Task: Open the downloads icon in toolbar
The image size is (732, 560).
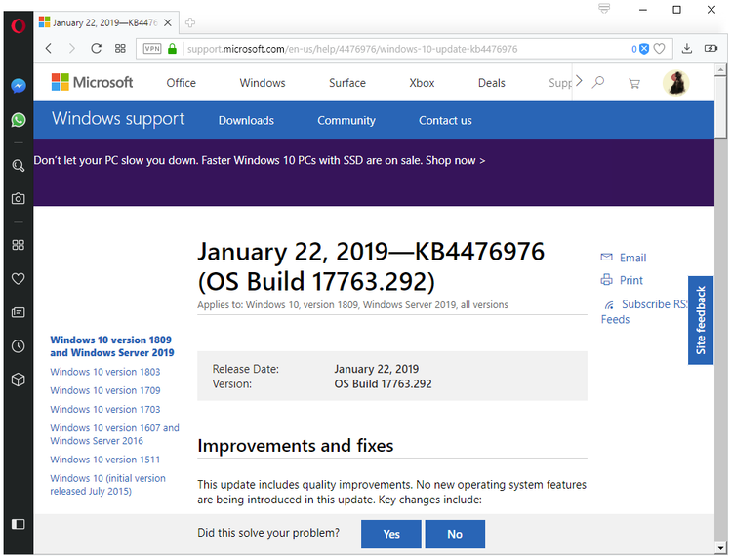Action: click(687, 48)
